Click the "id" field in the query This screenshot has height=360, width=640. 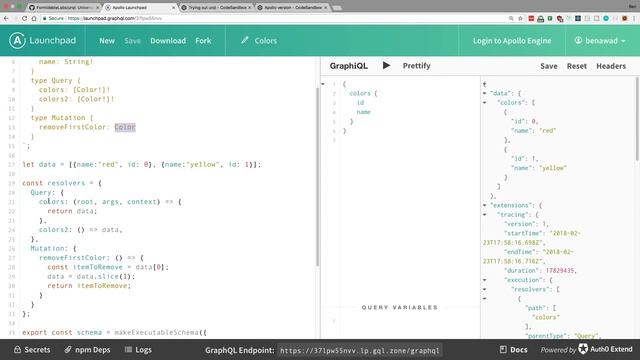click(x=360, y=102)
